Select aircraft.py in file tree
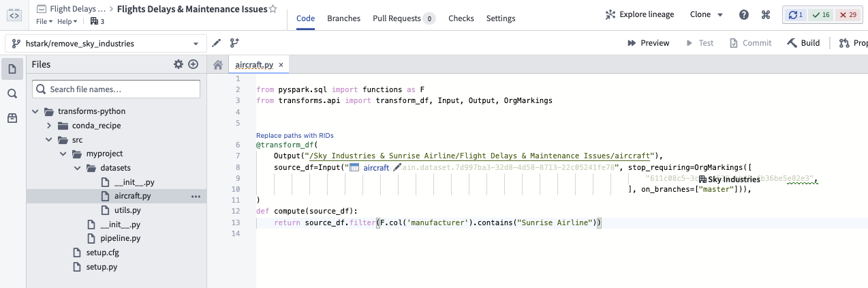The width and height of the screenshot is (868, 288). 116,197
